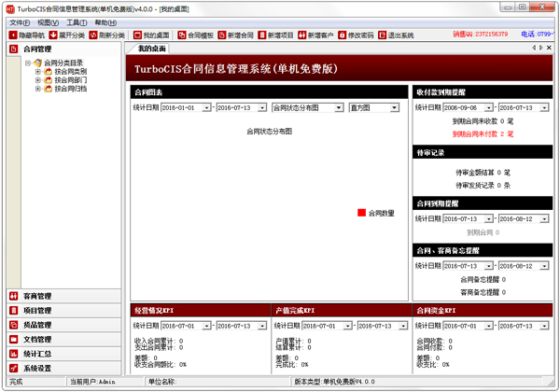This screenshot has height=392, width=560.
Task: Click the 合同状态分布图 chart title
Action: coord(270,132)
